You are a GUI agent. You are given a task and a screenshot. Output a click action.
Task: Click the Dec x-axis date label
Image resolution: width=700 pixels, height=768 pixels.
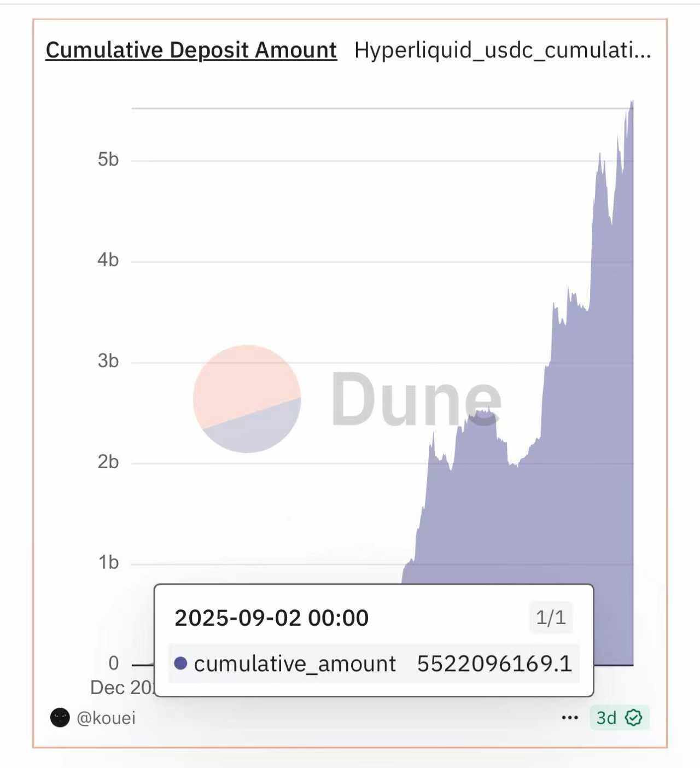click(x=123, y=688)
